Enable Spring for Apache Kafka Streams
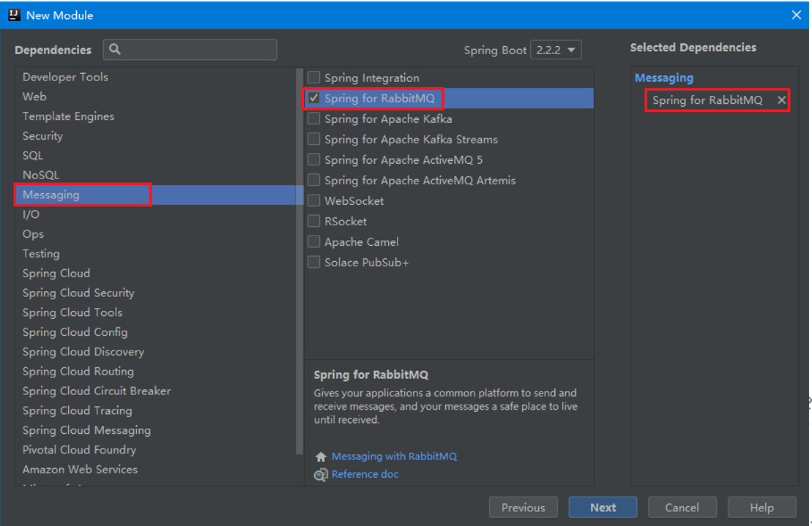812x526 pixels. point(314,139)
